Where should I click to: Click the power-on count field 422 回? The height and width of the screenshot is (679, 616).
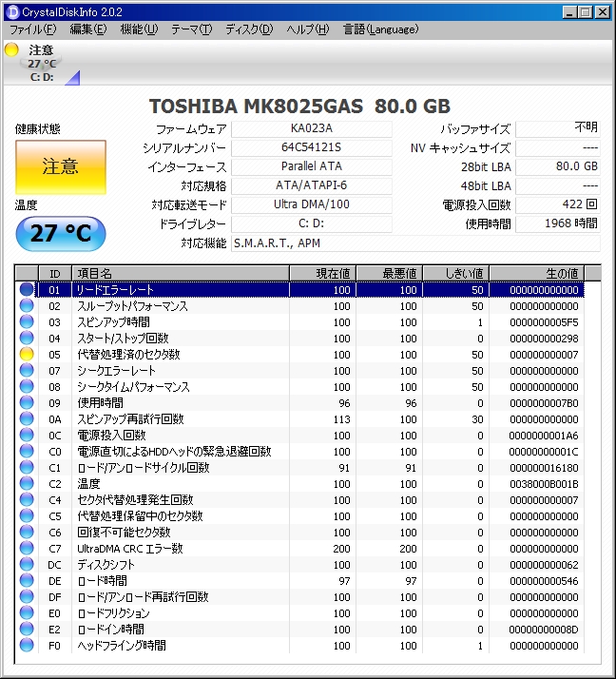[558, 204]
